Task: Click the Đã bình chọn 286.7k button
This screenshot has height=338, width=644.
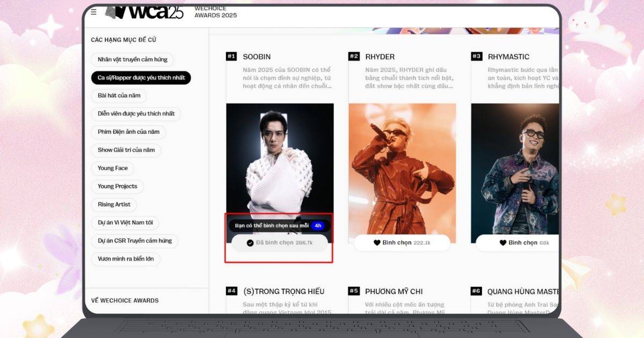Action: [x=279, y=243]
